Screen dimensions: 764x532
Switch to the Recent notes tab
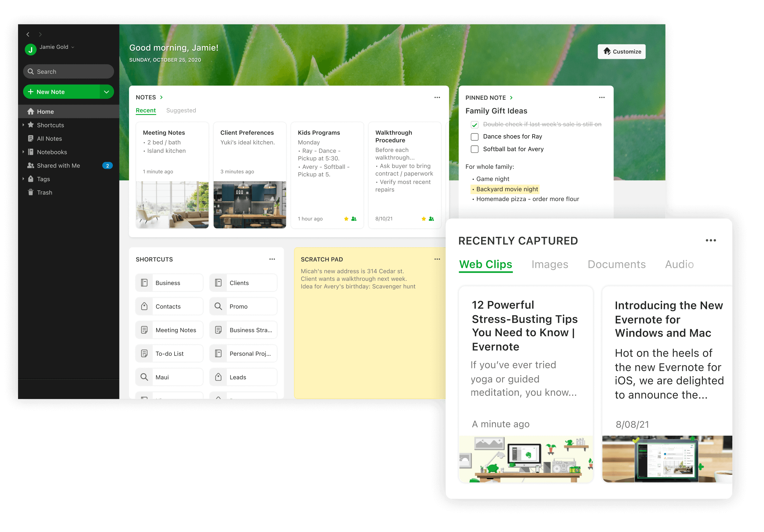[x=146, y=111]
